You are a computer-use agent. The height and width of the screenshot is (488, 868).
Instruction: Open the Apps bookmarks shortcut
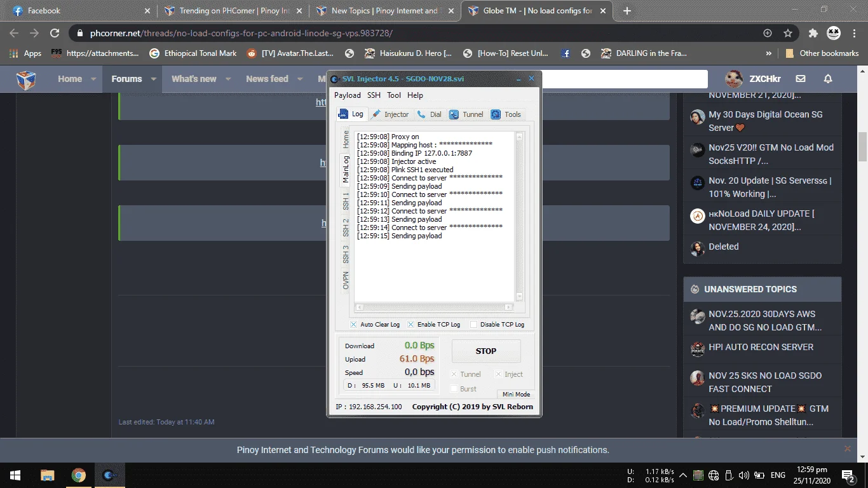coord(26,53)
